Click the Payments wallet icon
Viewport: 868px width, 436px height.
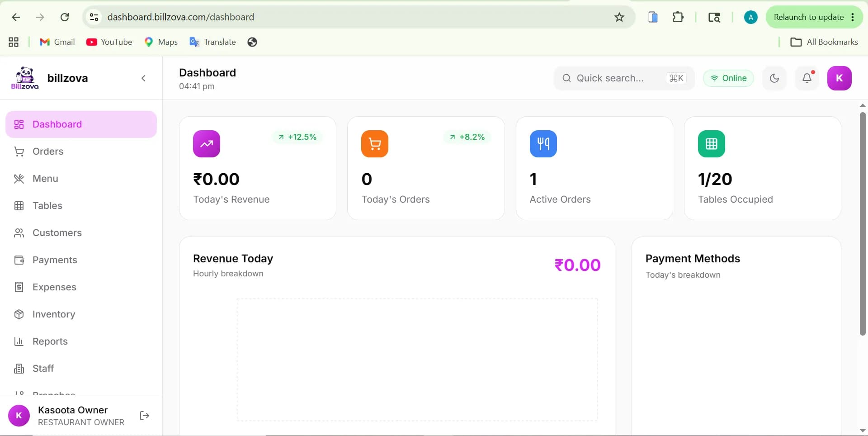pos(19,260)
